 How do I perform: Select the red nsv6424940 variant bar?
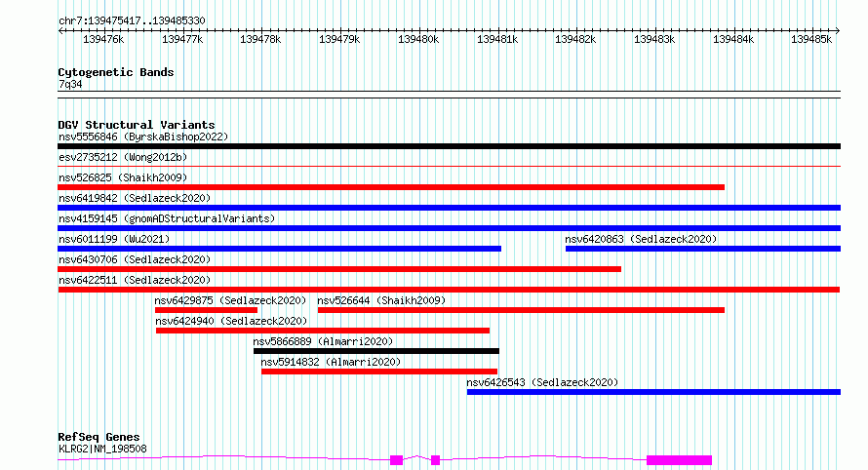pyautogui.click(x=323, y=331)
